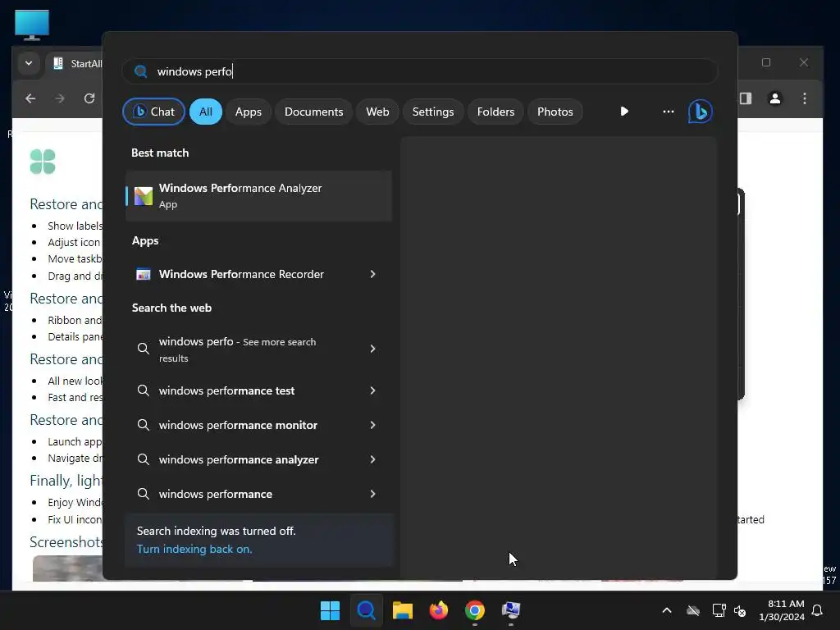The height and width of the screenshot is (630, 840).
Task: Filter search results by Apps
Action: coord(248,112)
